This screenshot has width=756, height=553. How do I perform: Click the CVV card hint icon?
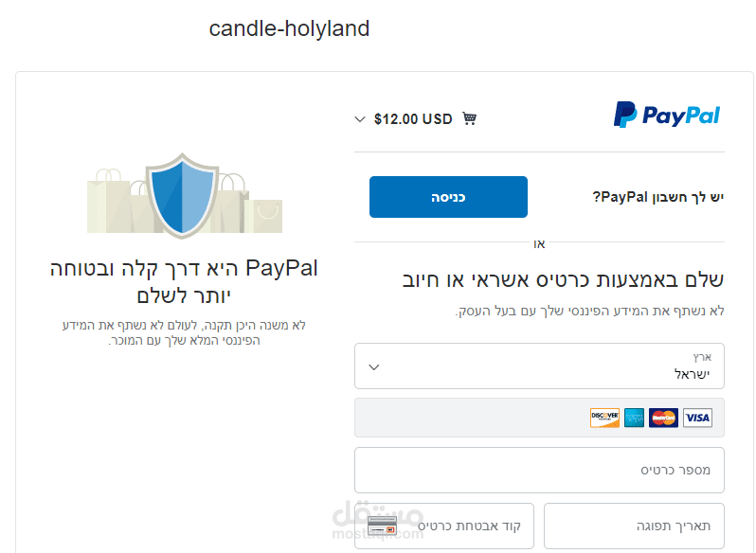pos(382,526)
